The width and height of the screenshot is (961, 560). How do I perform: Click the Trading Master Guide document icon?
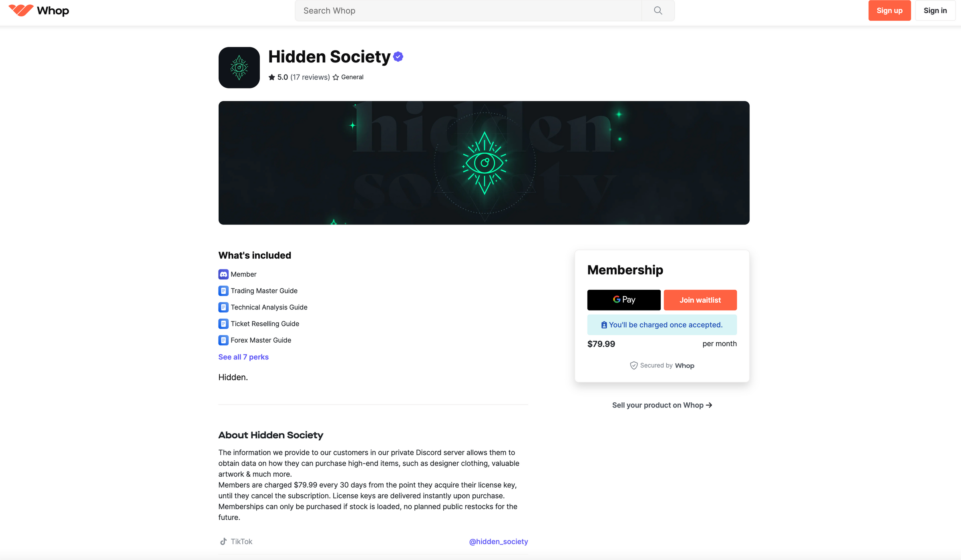pos(223,291)
